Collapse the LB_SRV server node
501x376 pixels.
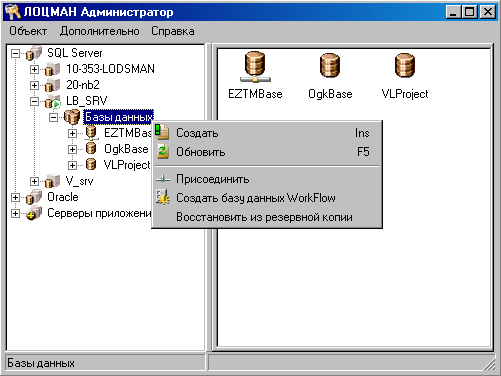pos(34,101)
